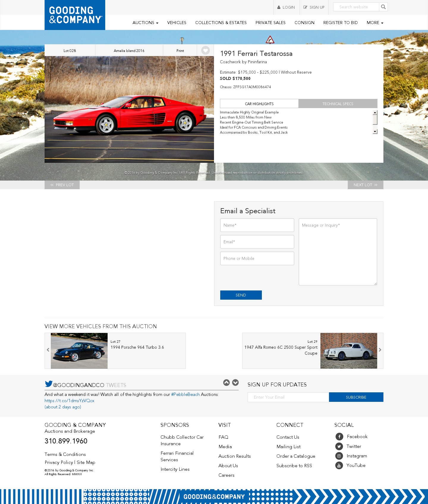Focus the Phone or Mobile field
This screenshot has height=504, width=428.
(x=257, y=258)
